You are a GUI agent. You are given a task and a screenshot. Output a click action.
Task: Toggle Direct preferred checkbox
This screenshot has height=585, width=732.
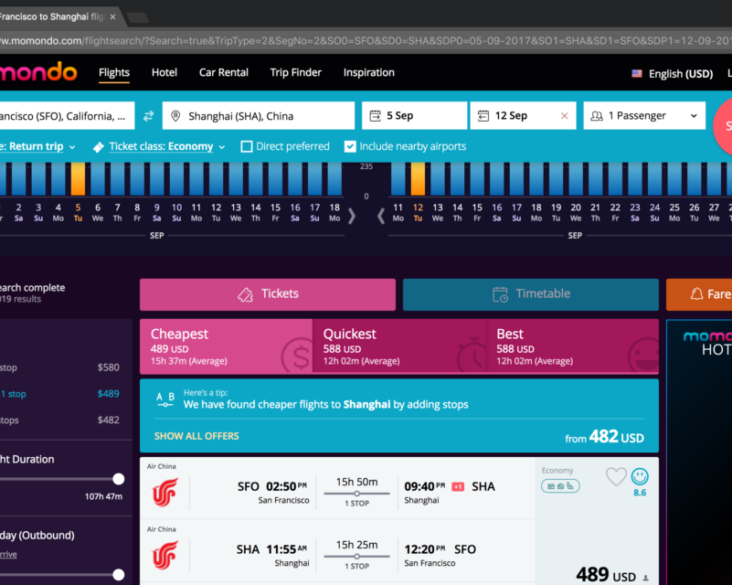pos(246,147)
